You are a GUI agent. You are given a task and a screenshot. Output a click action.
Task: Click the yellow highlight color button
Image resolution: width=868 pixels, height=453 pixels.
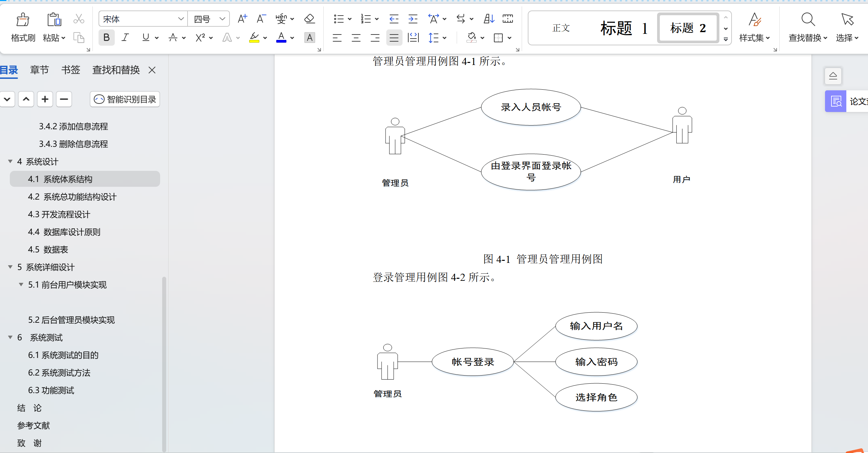[x=254, y=38]
